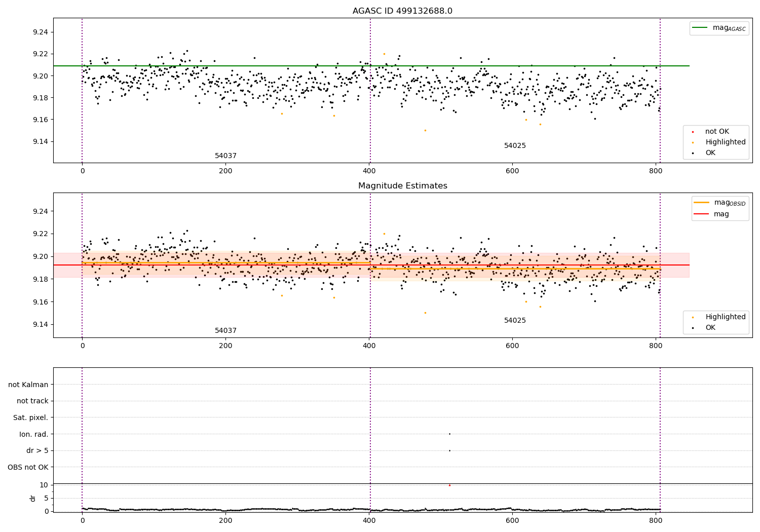The width and height of the screenshot is (760, 532).
Task: Click the 600 x-axis tick of middle plot
Action: click(512, 346)
